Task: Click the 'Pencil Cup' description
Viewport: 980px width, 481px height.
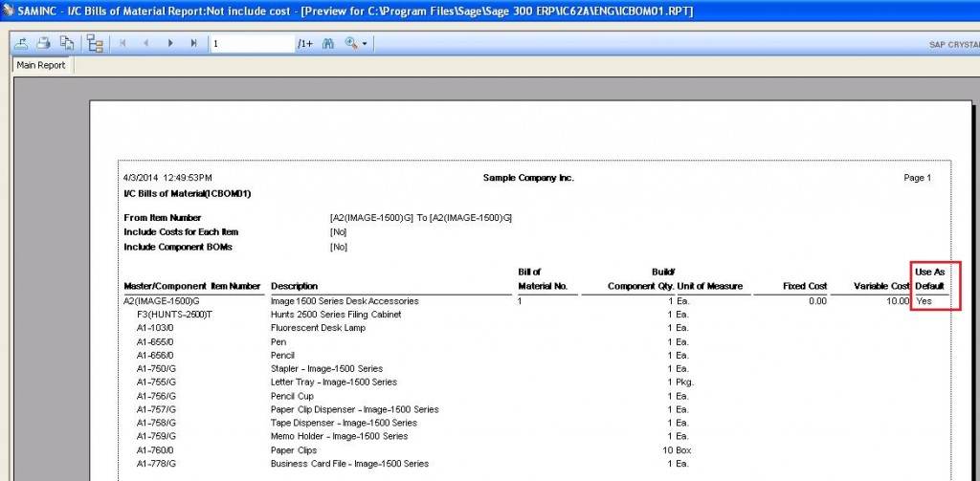Action: (x=292, y=396)
